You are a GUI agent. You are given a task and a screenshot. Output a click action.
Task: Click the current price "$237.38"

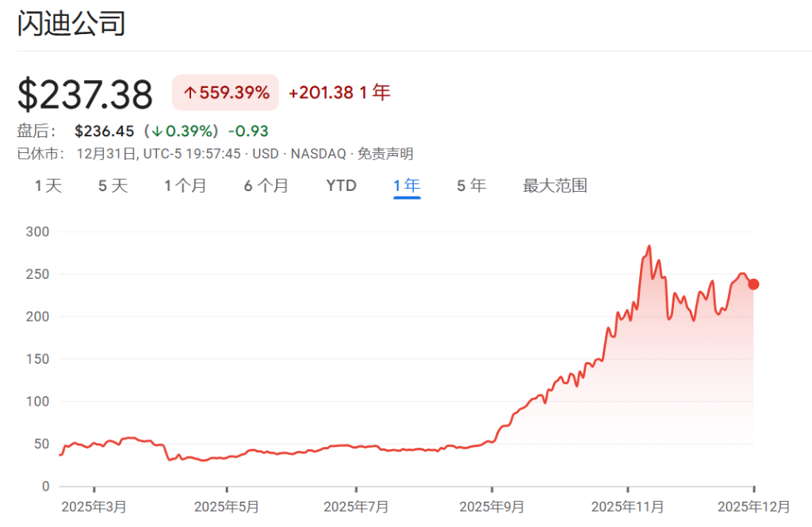[x=86, y=93]
